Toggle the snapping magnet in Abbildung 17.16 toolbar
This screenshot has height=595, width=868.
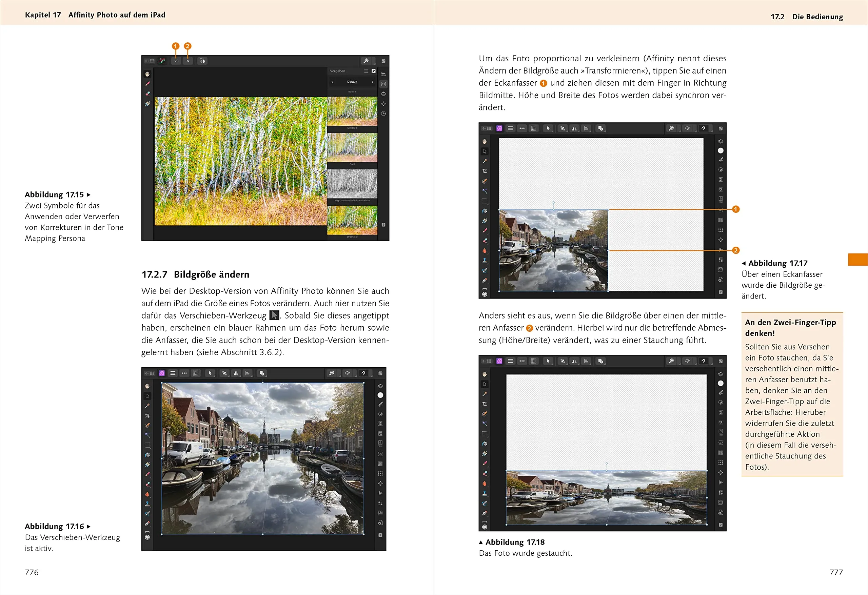point(363,373)
